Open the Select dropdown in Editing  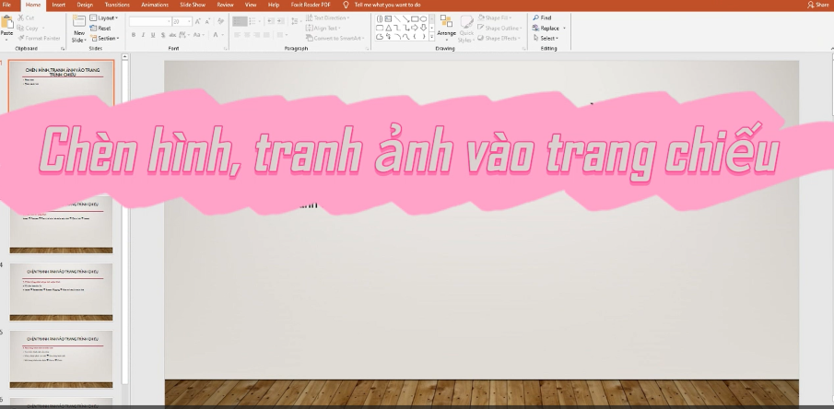[546, 38]
